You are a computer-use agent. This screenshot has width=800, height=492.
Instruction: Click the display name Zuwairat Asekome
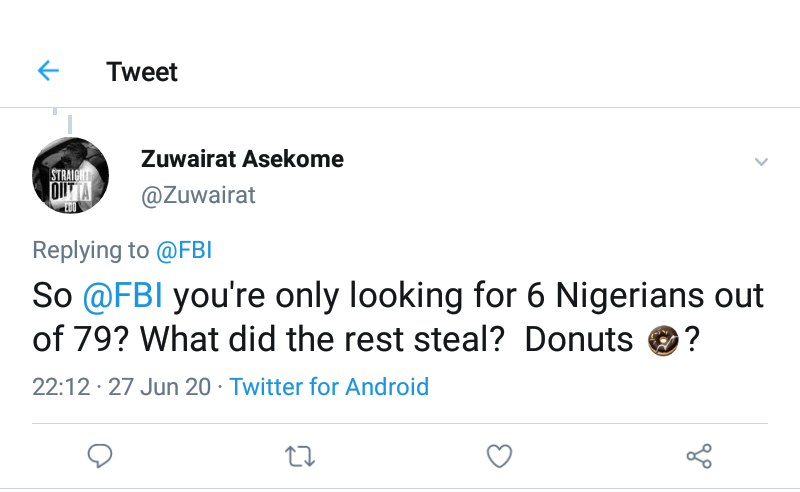[242, 158]
